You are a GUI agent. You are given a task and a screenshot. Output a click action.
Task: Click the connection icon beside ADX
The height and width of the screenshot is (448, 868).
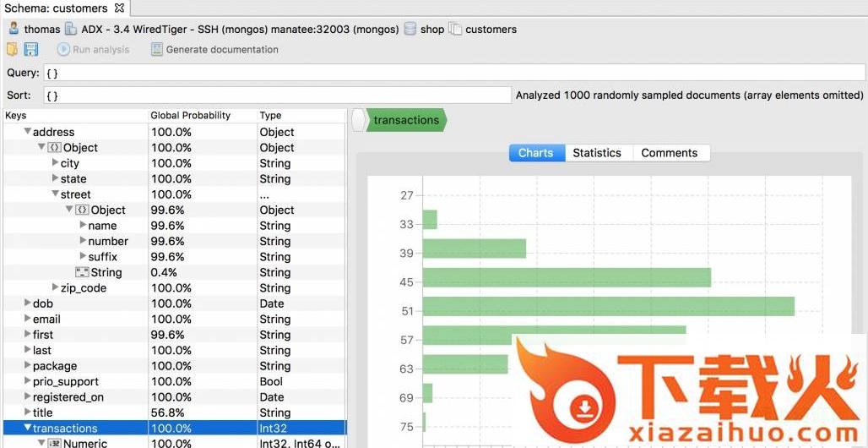71,29
